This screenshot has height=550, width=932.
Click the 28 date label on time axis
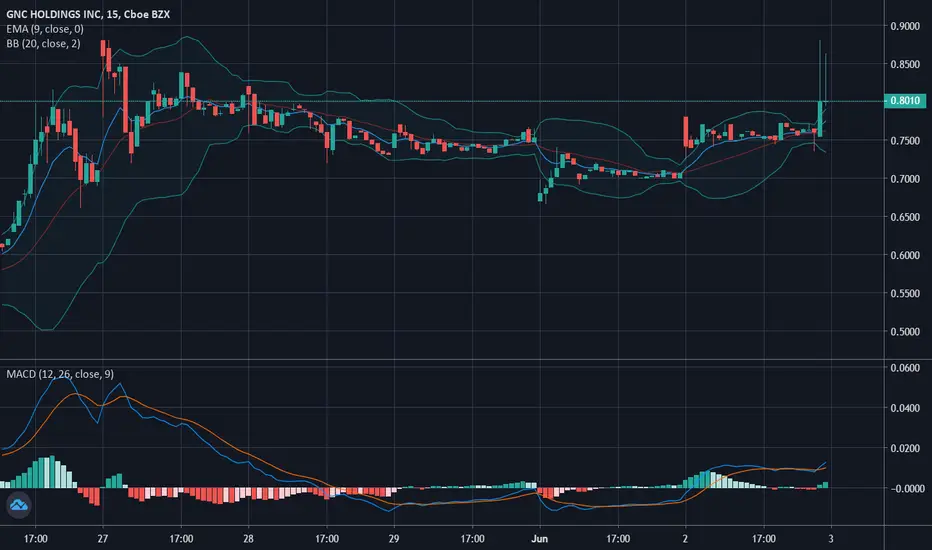(248, 539)
